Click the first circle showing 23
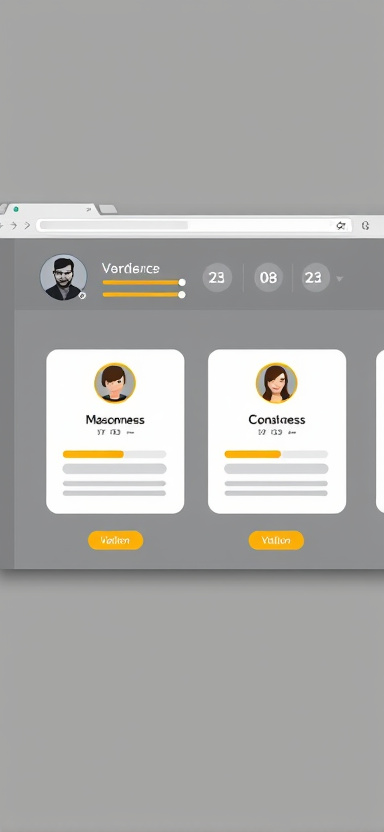Viewport: 384px width, 832px height. pyautogui.click(x=217, y=278)
